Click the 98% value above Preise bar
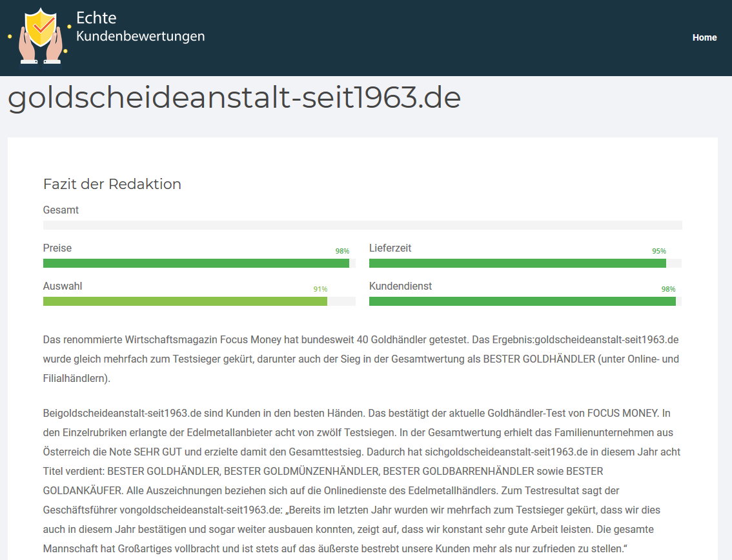Image resolution: width=732 pixels, height=560 pixels. point(342,251)
